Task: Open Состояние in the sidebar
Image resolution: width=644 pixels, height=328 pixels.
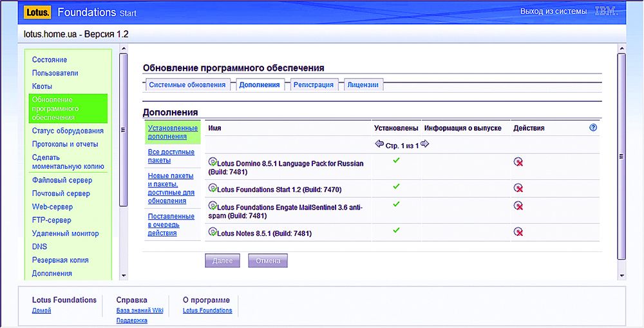Action: (50, 59)
